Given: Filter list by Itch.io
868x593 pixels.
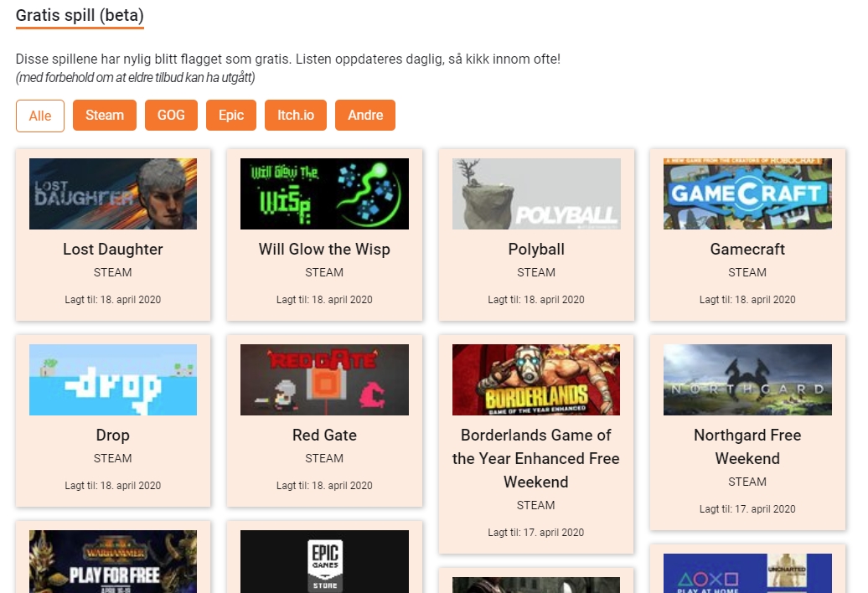Looking at the screenshot, I should click(296, 115).
